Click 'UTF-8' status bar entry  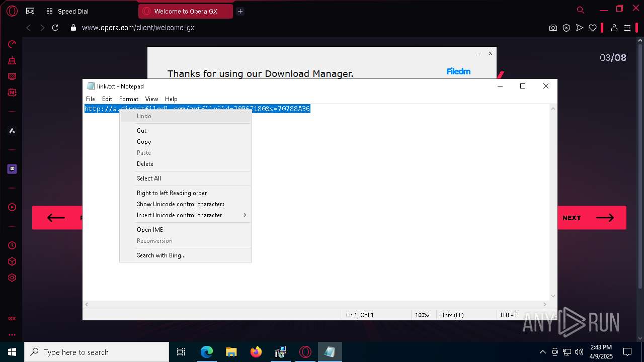coord(508,315)
